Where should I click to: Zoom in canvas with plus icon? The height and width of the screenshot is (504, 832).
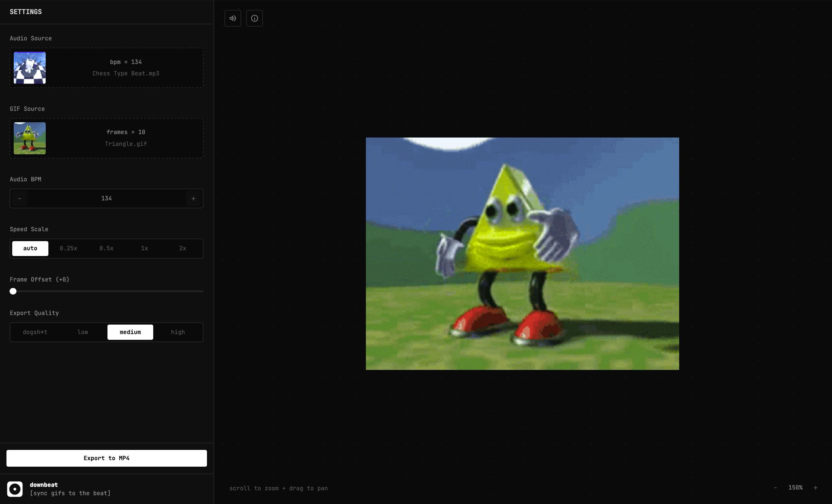pyautogui.click(x=816, y=488)
